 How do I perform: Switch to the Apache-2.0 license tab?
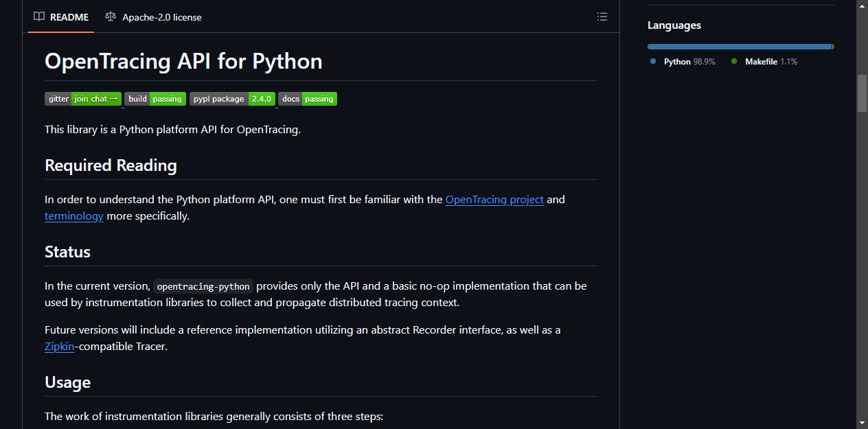click(x=153, y=16)
